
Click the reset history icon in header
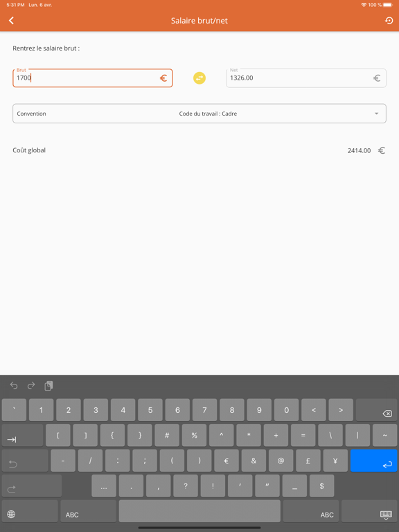click(389, 20)
